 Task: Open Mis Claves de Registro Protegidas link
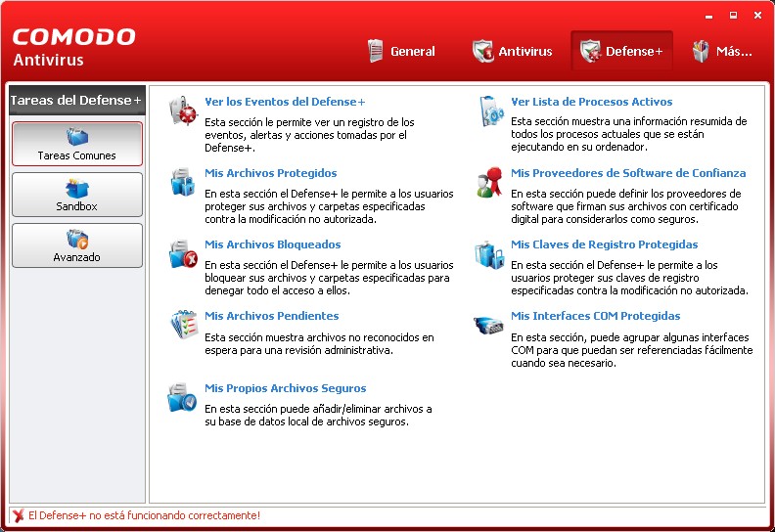click(605, 244)
